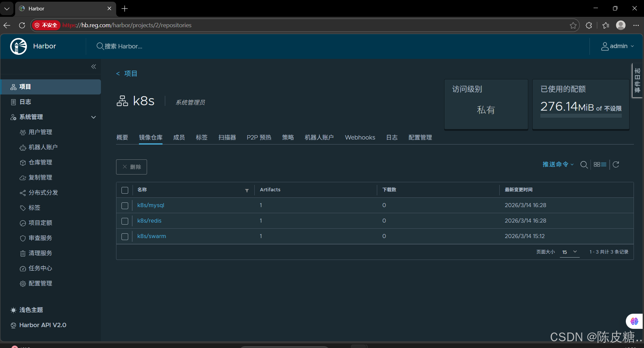The height and width of the screenshot is (348, 644).
Task: Open the P2P 预热 tab
Action: 259,138
